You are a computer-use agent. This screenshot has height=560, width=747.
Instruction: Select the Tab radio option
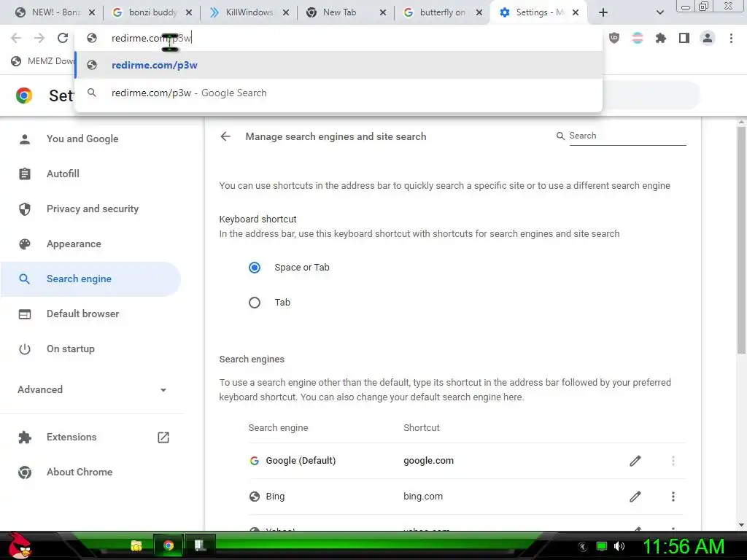[x=255, y=303]
